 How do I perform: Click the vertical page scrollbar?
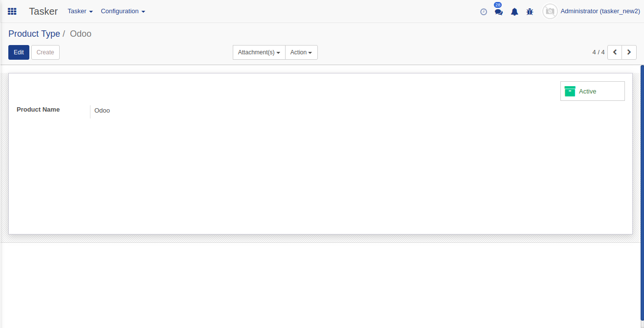pos(642,192)
